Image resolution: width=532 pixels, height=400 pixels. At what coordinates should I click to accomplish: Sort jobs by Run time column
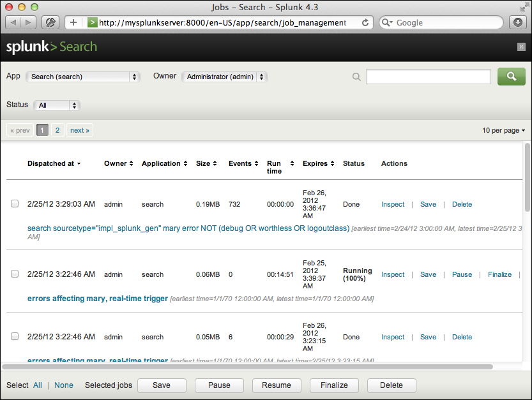[280, 167]
